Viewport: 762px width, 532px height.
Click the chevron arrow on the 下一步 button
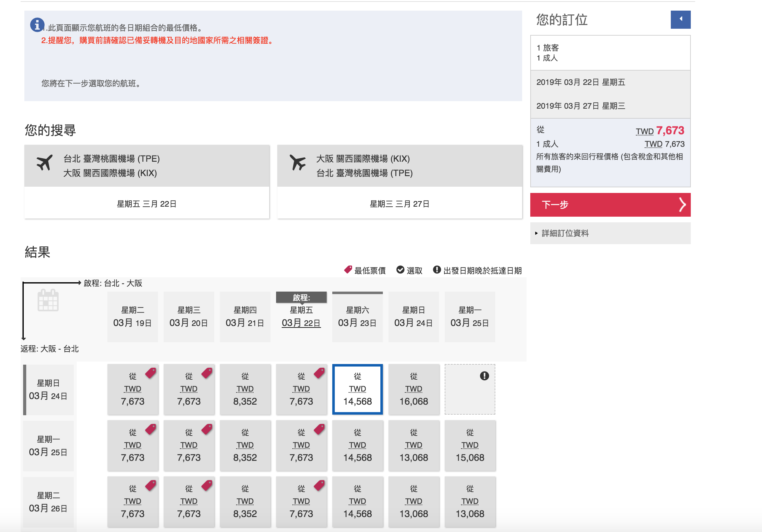point(682,205)
